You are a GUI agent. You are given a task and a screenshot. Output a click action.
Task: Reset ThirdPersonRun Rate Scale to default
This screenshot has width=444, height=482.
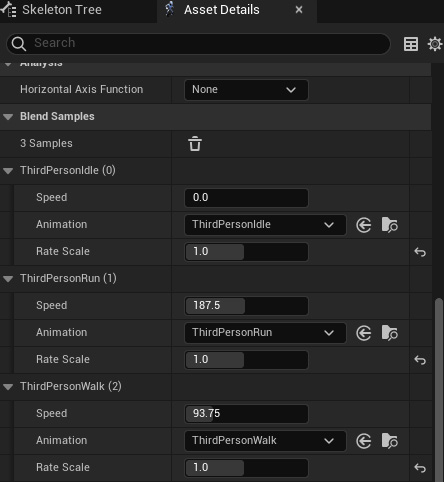(420, 360)
